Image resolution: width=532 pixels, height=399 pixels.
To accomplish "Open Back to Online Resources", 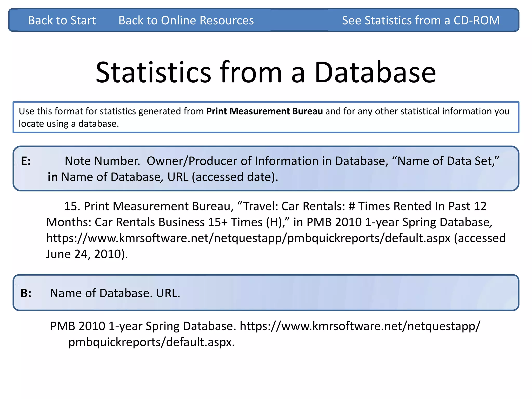I will pyautogui.click(x=186, y=20).
